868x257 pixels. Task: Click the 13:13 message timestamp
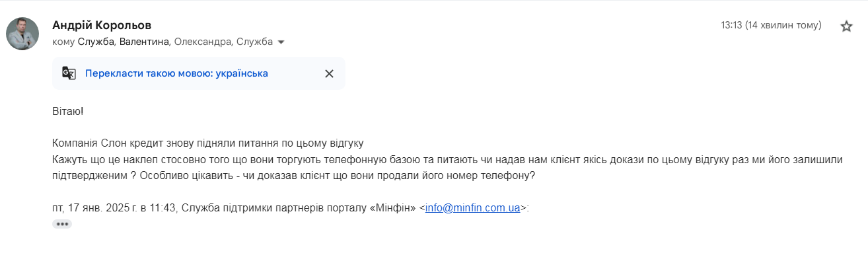point(731,26)
